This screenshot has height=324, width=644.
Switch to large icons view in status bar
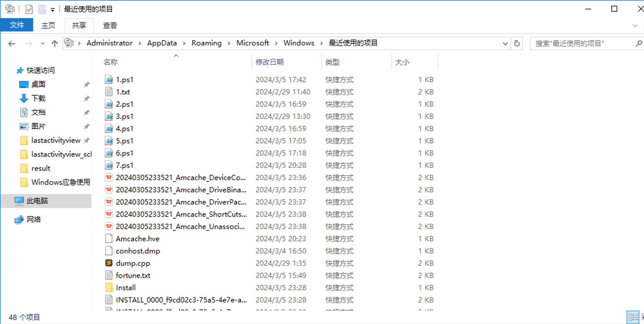(642, 317)
